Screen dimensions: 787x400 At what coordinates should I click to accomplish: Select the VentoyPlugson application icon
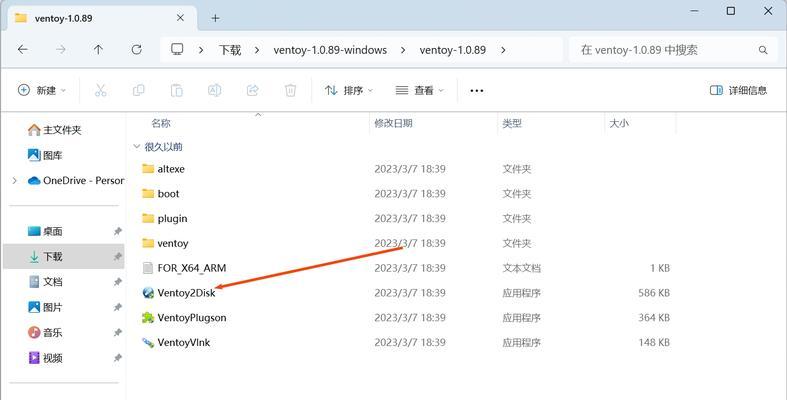tap(148, 317)
